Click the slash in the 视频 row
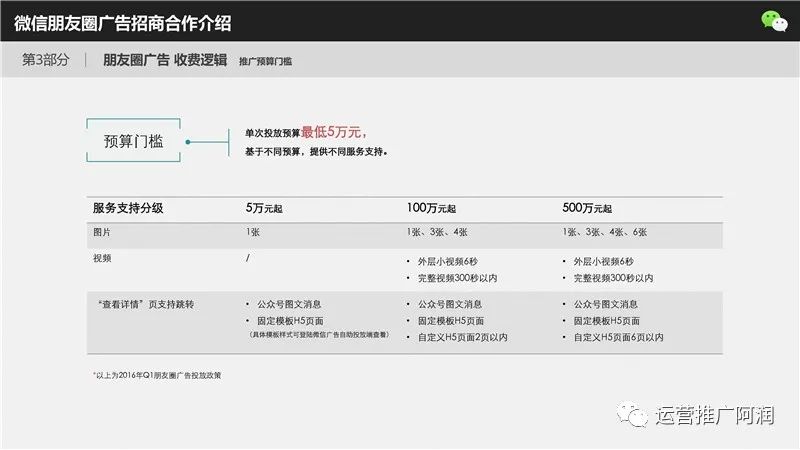This screenshot has width=800, height=450. tap(247, 258)
